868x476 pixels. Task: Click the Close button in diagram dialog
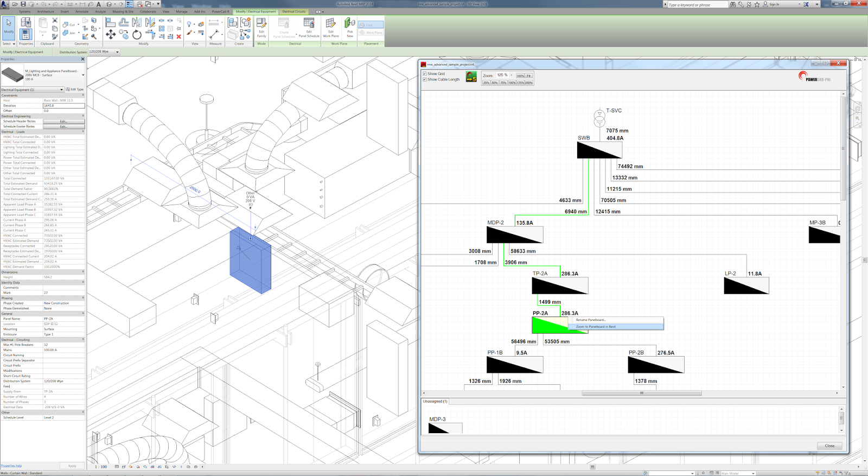click(x=829, y=446)
